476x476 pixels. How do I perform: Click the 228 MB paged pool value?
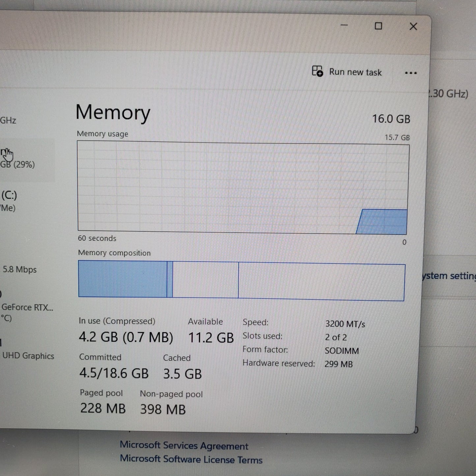tap(103, 408)
